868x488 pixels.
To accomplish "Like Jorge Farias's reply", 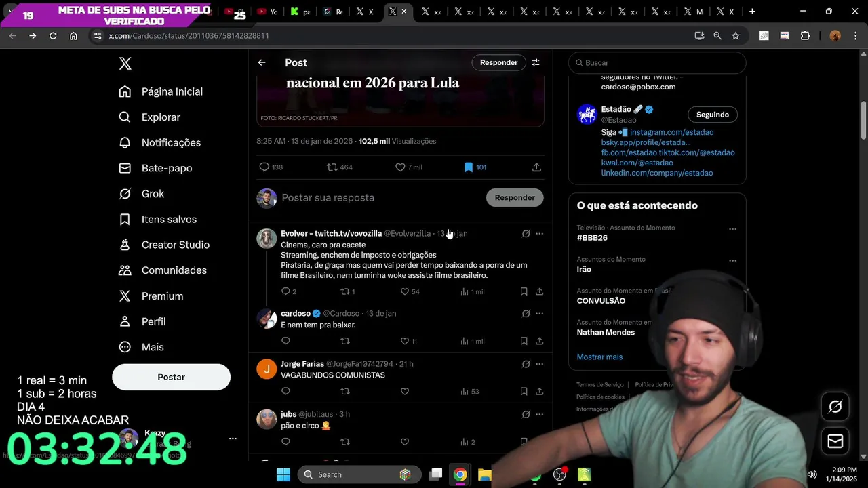I will (405, 392).
